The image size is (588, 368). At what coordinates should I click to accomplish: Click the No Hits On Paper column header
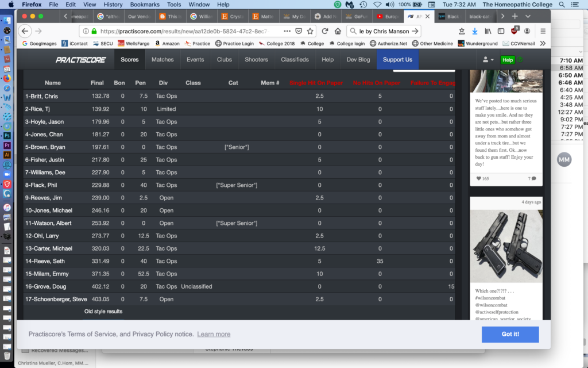377,83
